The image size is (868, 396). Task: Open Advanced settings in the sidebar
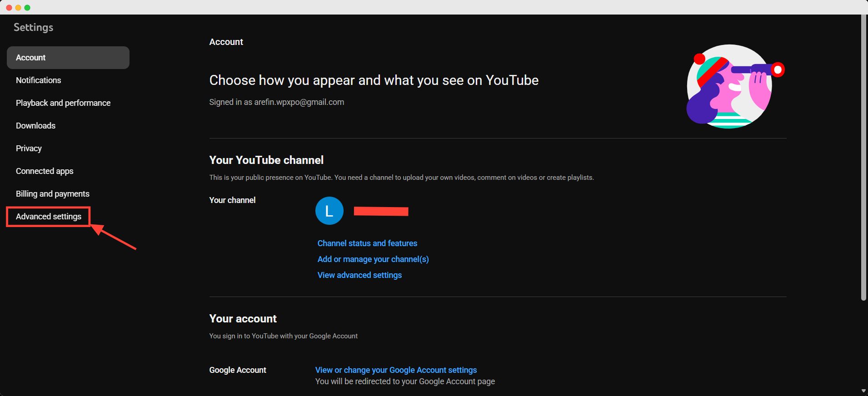pos(49,217)
